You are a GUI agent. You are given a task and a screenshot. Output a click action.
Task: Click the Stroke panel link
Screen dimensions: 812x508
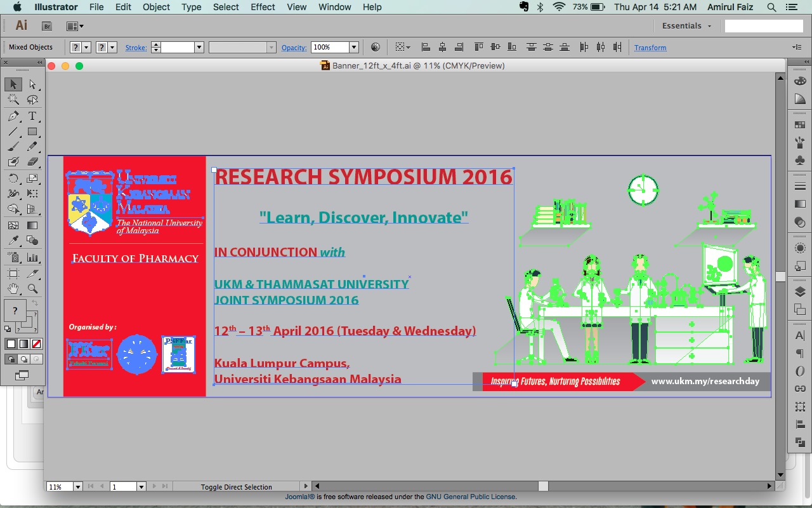coord(136,48)
